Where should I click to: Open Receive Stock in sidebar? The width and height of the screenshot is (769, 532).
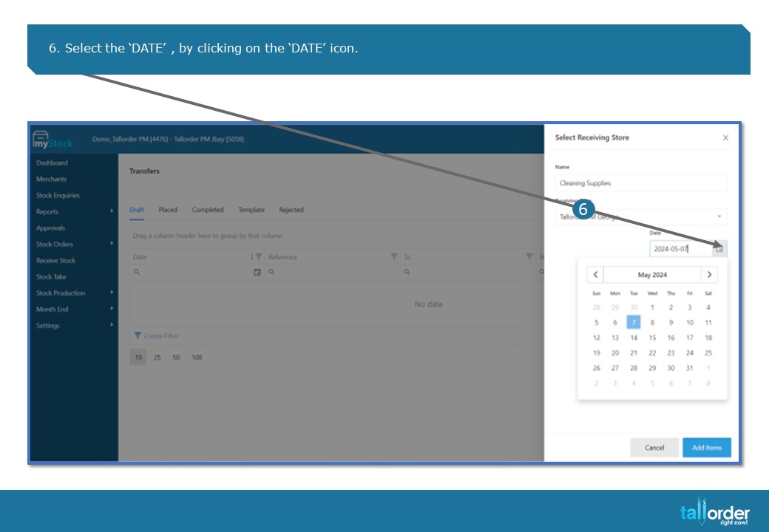pos(56,260)
